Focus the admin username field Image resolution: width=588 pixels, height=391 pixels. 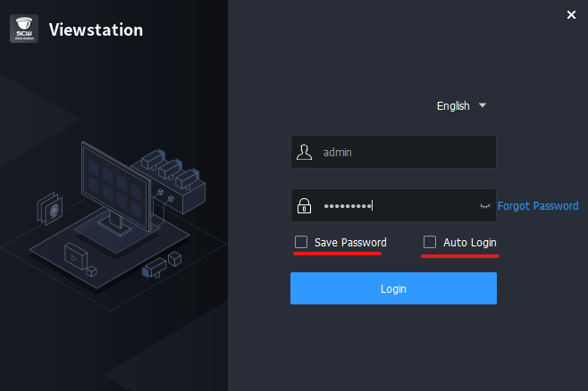click(393, 152)
